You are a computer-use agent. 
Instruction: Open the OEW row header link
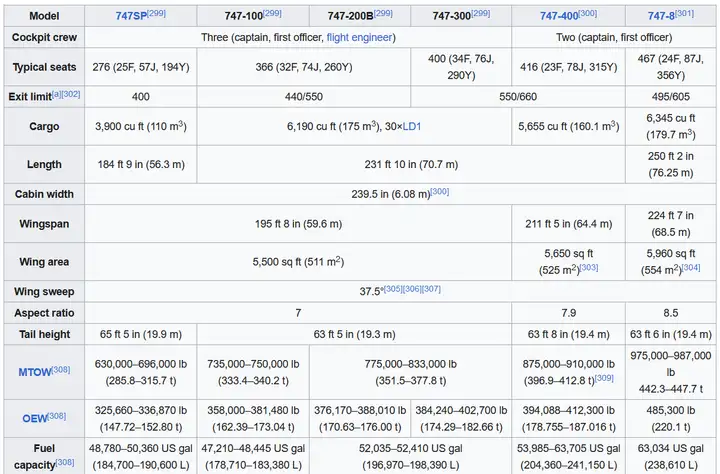[x=35, y=418]
